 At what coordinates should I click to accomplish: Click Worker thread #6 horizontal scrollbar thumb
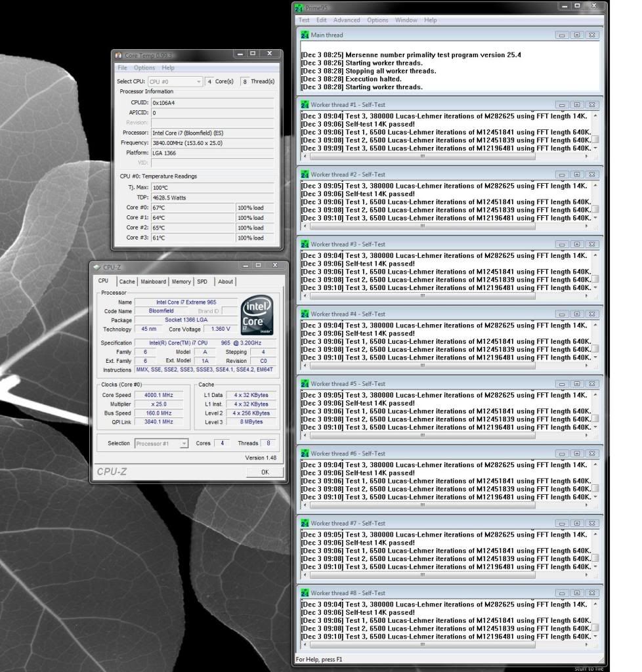click(x=423, y=505)
